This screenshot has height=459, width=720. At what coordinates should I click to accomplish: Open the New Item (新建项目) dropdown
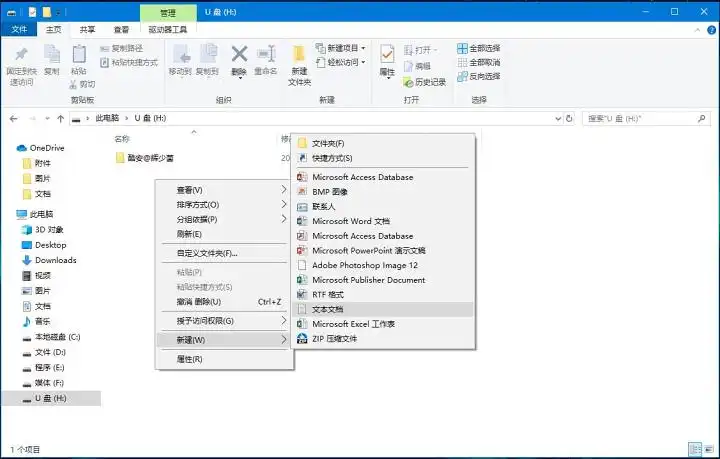coord(340,48)
